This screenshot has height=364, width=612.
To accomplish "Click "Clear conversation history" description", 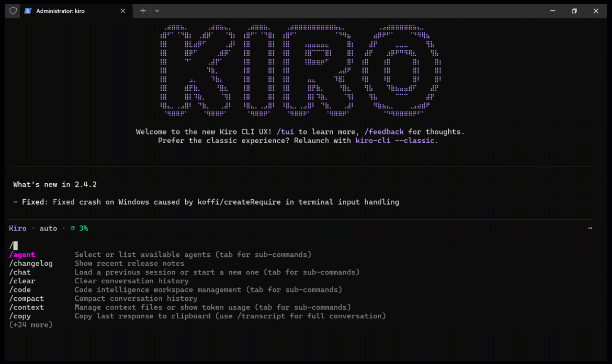I will (x=132, y=281).
